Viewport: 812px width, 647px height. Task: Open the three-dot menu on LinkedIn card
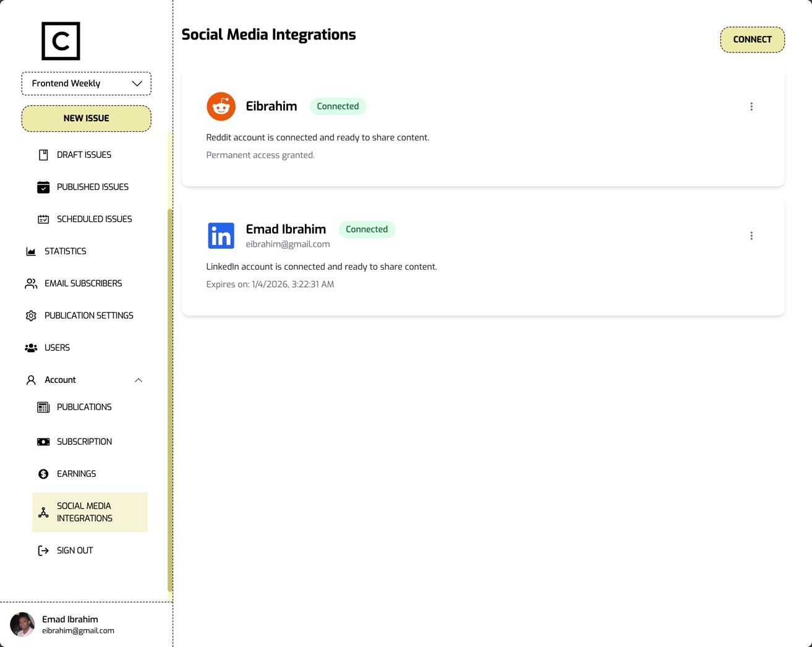(x=751, y=235)
